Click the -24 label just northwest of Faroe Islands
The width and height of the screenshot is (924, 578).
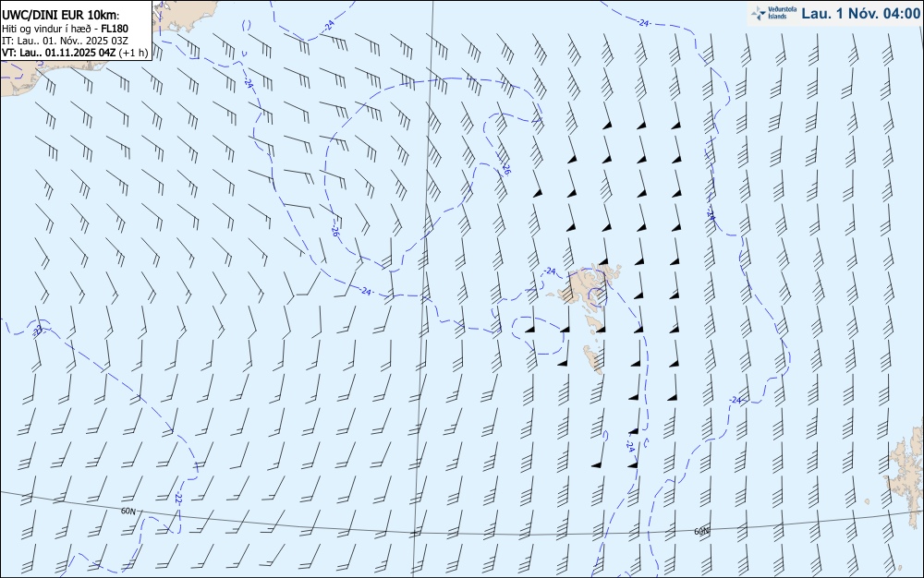(550, 271)
